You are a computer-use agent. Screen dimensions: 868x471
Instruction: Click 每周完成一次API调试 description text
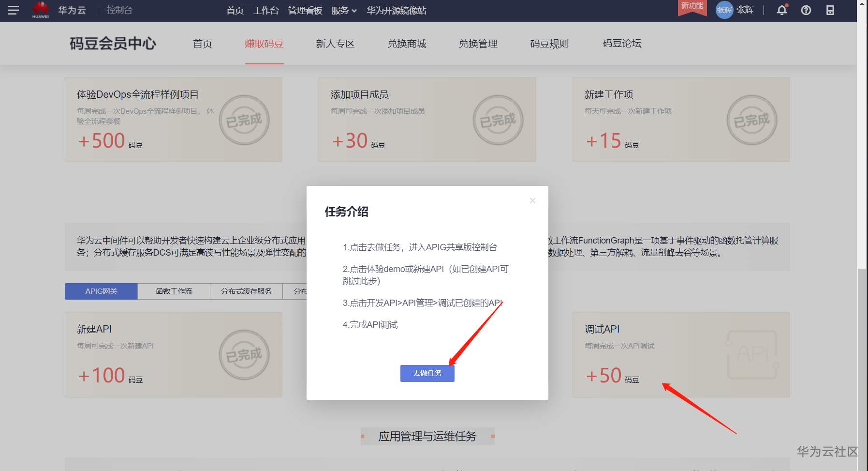click(x=619, y=346)
